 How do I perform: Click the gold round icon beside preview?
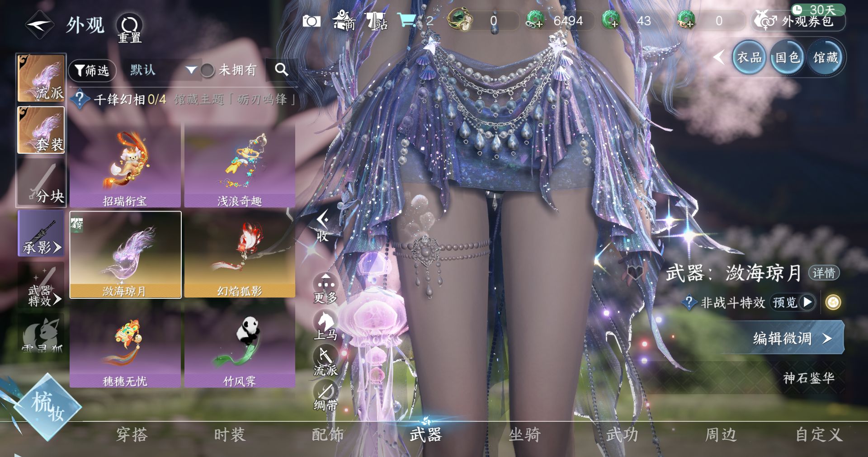tap(833, 302)
